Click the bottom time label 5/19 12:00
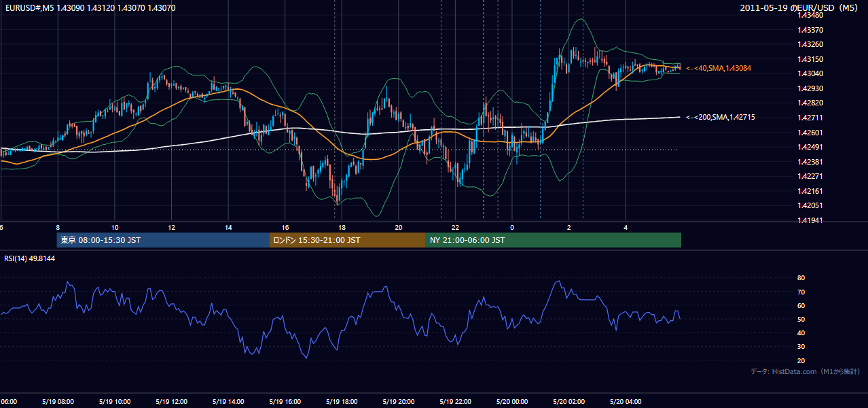Image resolution: width=868 pixels, height=408 pixels. (x=171, y=401)
